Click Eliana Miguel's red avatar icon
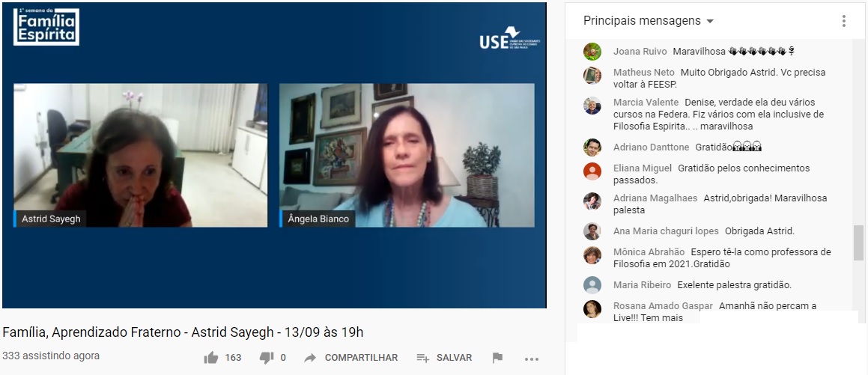This screenshot has height=375, width=868. click(x=592, y=171)
